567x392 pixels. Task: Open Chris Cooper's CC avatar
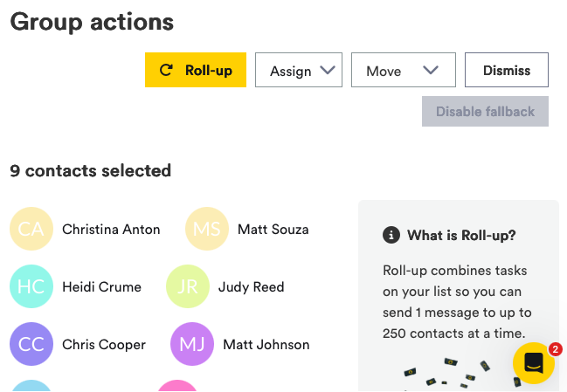point(31,344)
